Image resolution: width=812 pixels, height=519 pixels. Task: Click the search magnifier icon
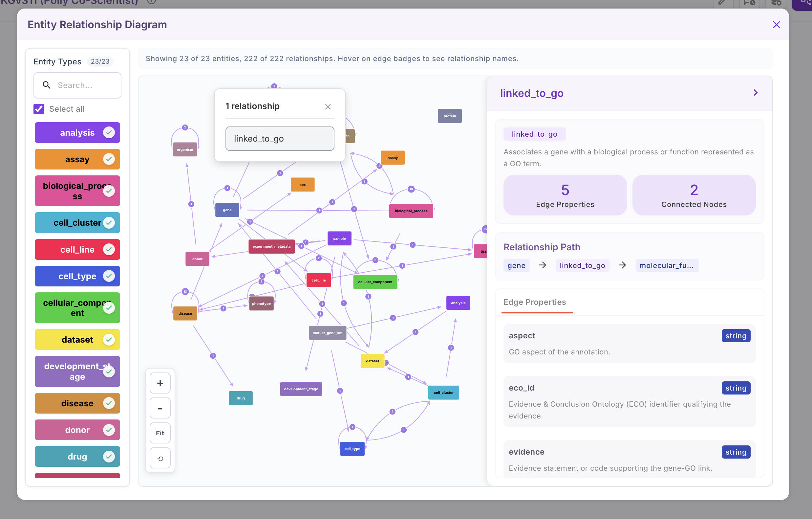pos(47,85)
